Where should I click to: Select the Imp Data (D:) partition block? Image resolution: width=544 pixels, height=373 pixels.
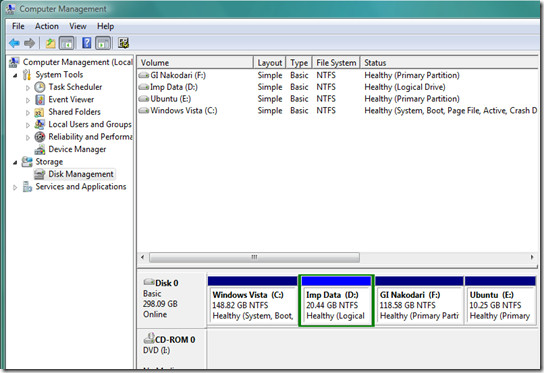point(336,300)
